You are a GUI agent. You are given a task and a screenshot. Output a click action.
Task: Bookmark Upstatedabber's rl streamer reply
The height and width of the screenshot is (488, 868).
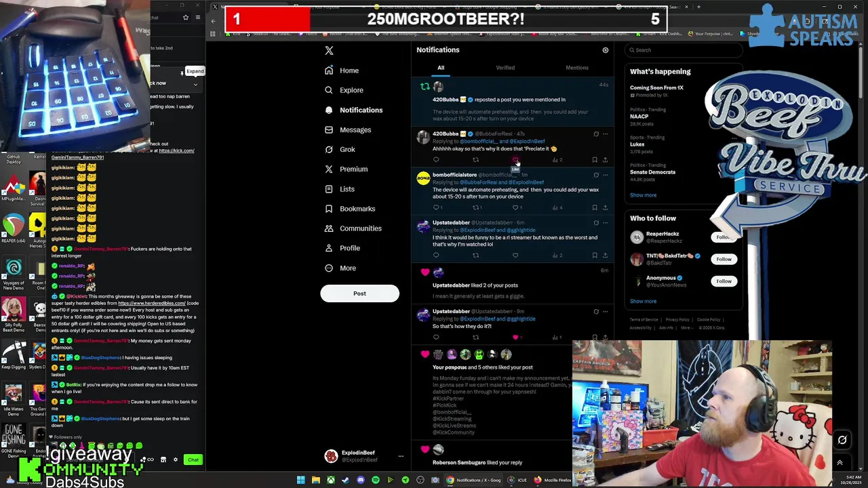595,256
